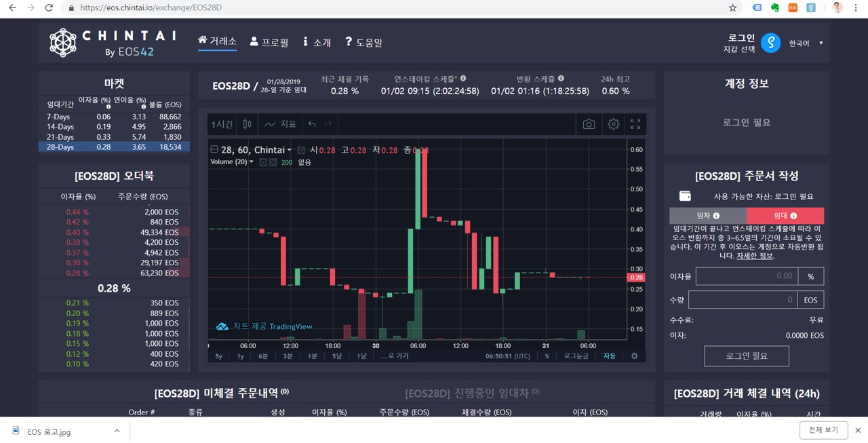Click the browser address bar

tap(393, 8)
